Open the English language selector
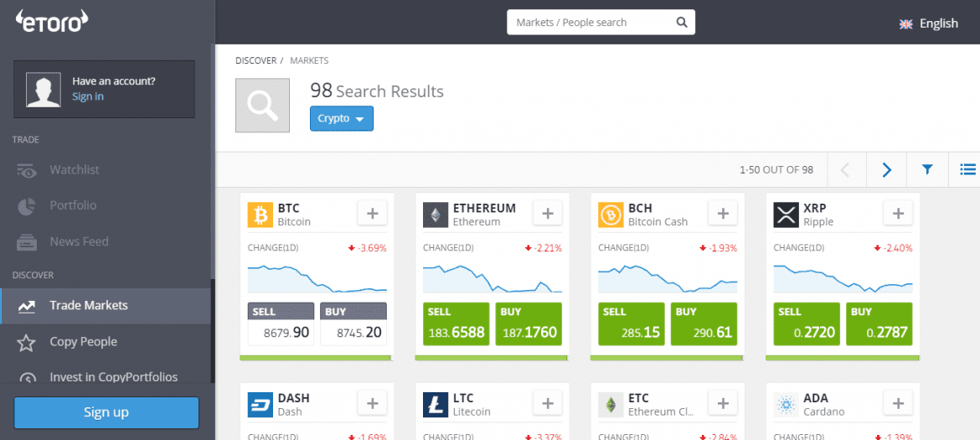Image resolution: width=980 pixels, height=440 pixels. click(x=928, y=23)
